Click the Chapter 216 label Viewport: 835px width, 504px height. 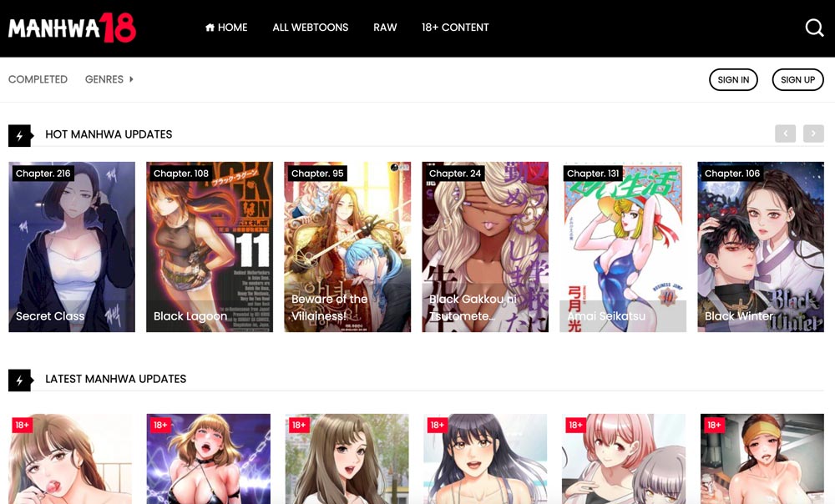(x=43, y=174)
